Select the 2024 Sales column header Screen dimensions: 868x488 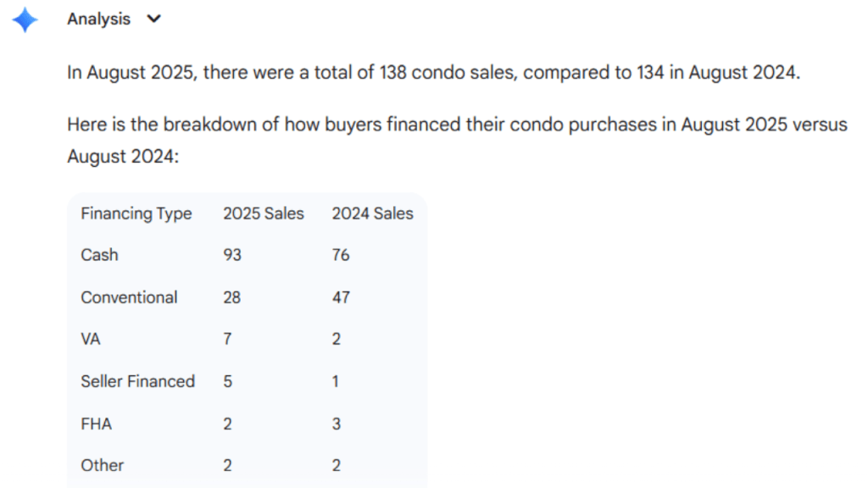372,213
